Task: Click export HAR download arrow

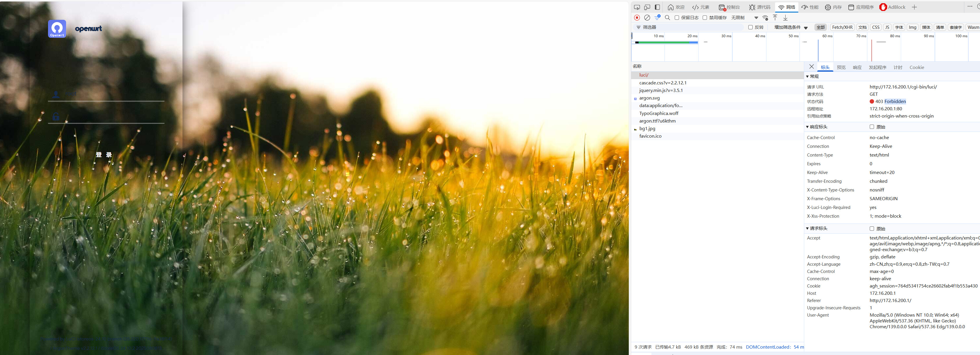Action: (x=785, y=17)
